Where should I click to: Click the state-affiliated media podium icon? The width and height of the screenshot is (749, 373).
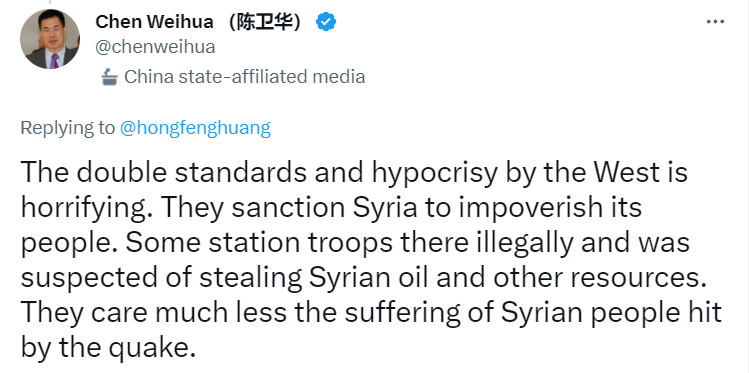109,77
